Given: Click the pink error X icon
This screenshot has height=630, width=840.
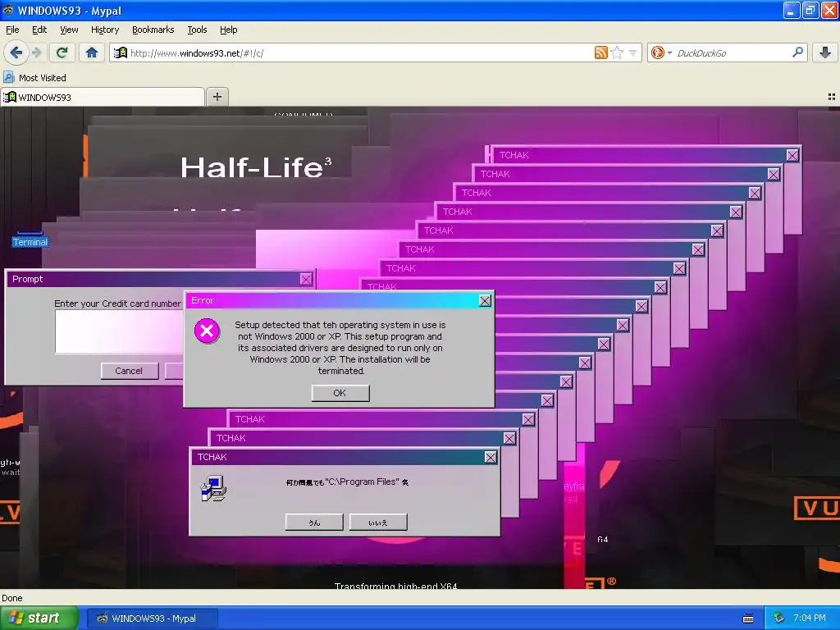Looking at the screenshot, I should [206, 331].
